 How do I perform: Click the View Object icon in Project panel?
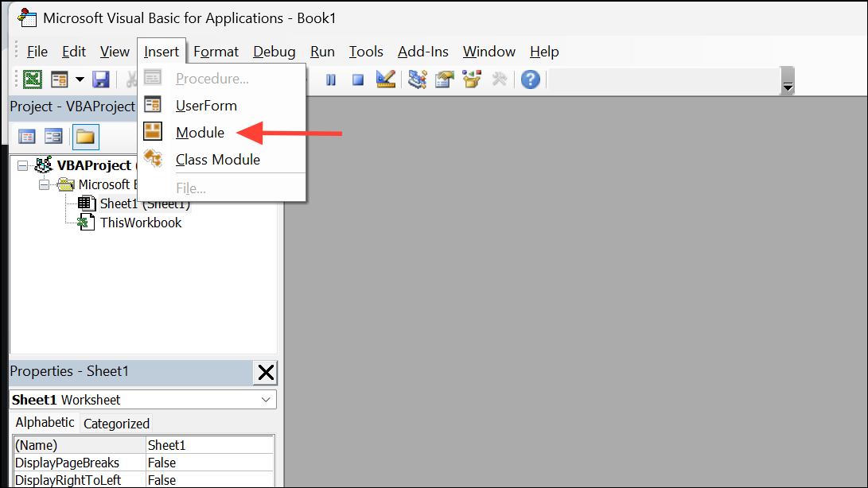(x=53, y=136)
